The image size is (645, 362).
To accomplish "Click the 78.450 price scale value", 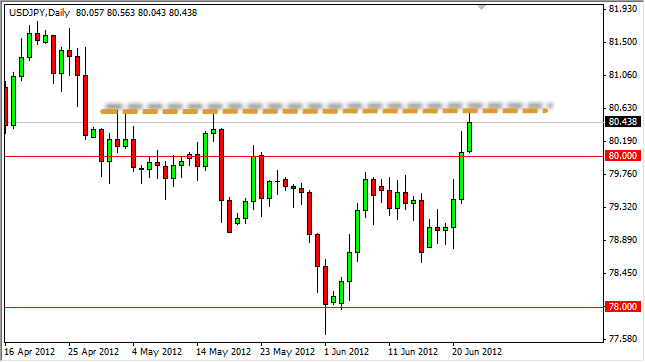I will tap(623, 273).
